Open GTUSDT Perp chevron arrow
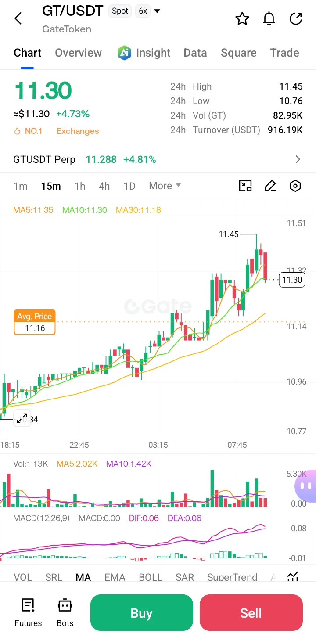The width and height of the screenshot is (316, 644). click(298, 159)
